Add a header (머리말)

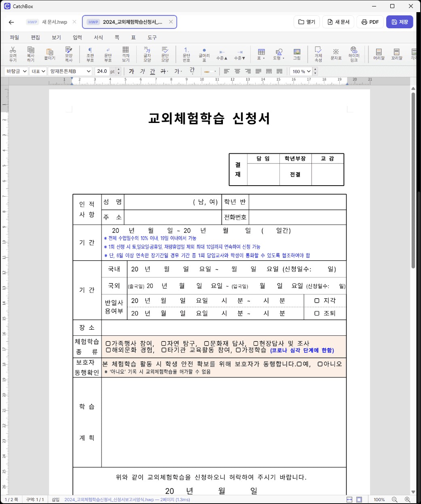pos(379,54)
